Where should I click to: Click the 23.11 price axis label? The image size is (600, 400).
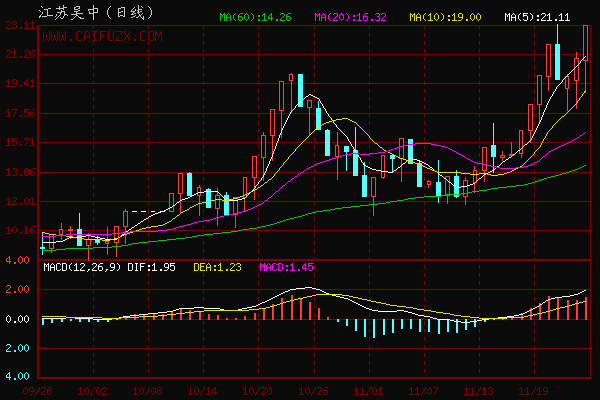20,26
